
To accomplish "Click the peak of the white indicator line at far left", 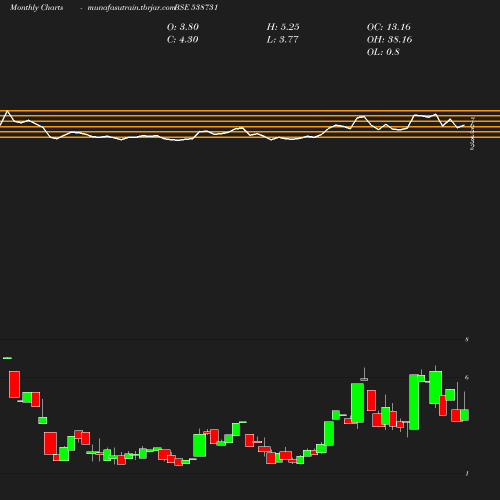I will click(x=7, y=112).
